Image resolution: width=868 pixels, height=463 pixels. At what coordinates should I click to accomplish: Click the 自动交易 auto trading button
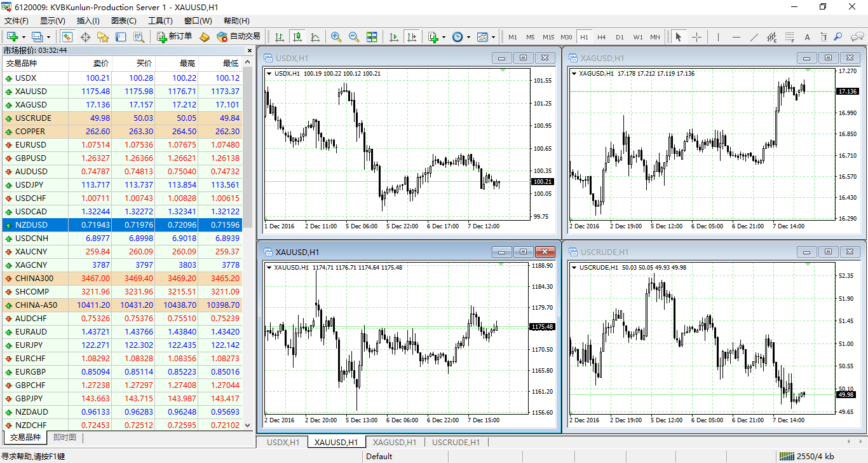pos(239,37)
